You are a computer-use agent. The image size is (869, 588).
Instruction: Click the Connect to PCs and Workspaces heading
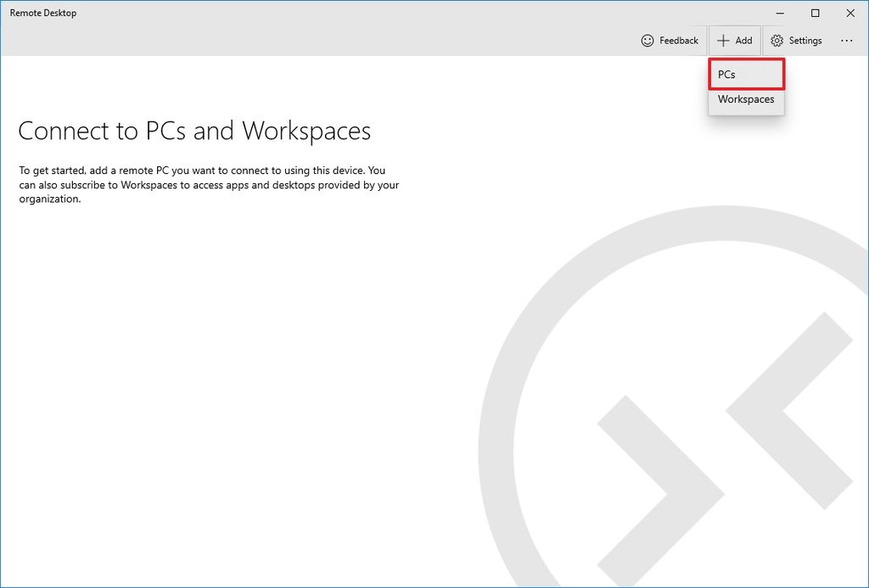tap(194, 132)
